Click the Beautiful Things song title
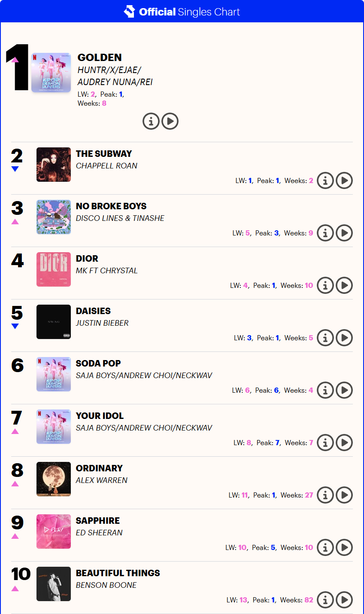This screenshot has height=614, width=364. point(118,573)
